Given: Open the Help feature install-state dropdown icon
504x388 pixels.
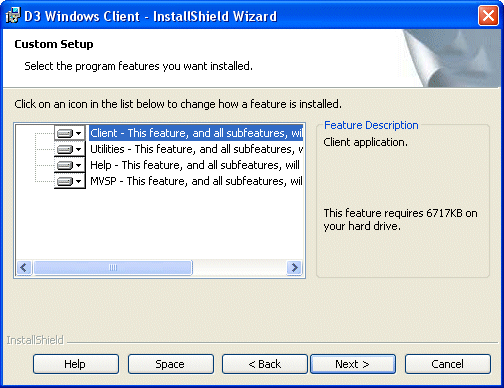Looking at the screenshot, I should [x=70, y=165].
